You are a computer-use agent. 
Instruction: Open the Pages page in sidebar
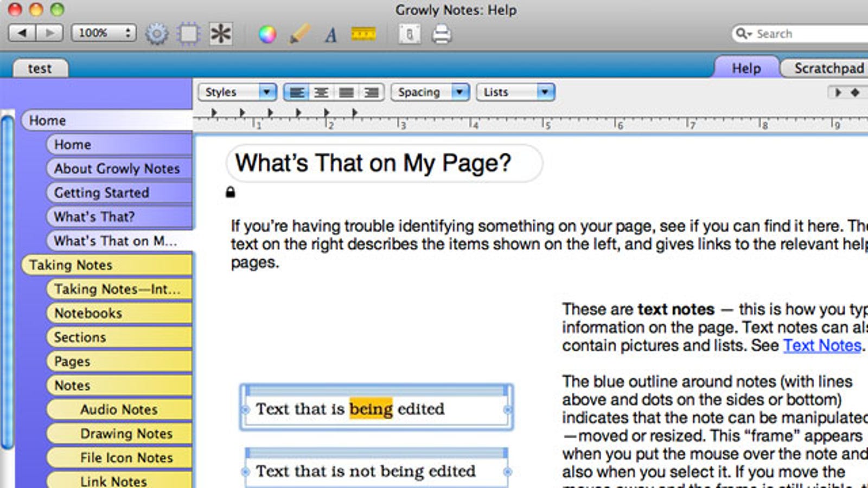click(x=119, y=362)
